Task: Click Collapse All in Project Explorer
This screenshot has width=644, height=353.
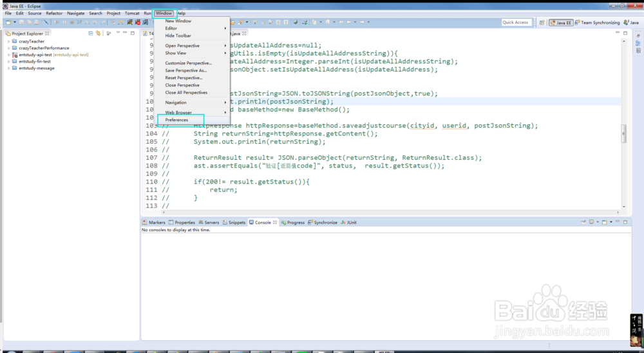Action: coord(91,33)
